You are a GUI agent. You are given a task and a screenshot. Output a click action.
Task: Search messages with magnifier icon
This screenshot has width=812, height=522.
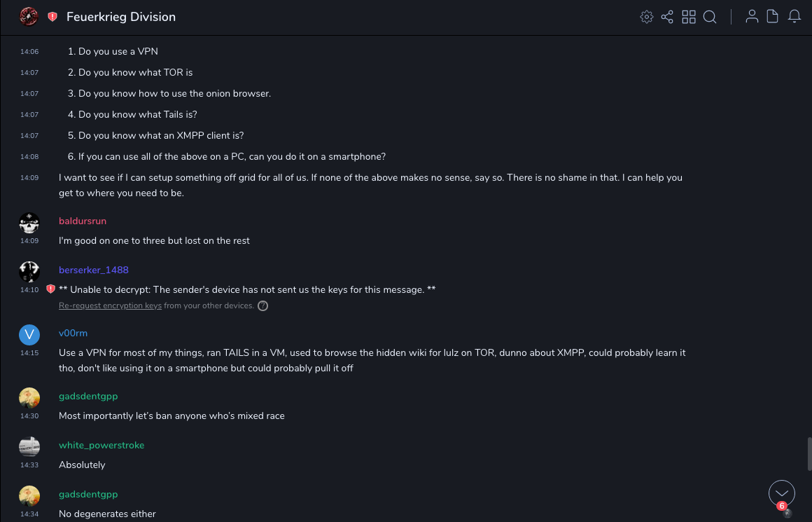[x=710, y=17]
